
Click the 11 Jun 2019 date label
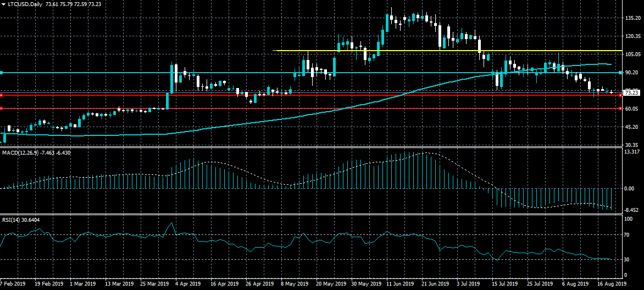tap(401, 284)
